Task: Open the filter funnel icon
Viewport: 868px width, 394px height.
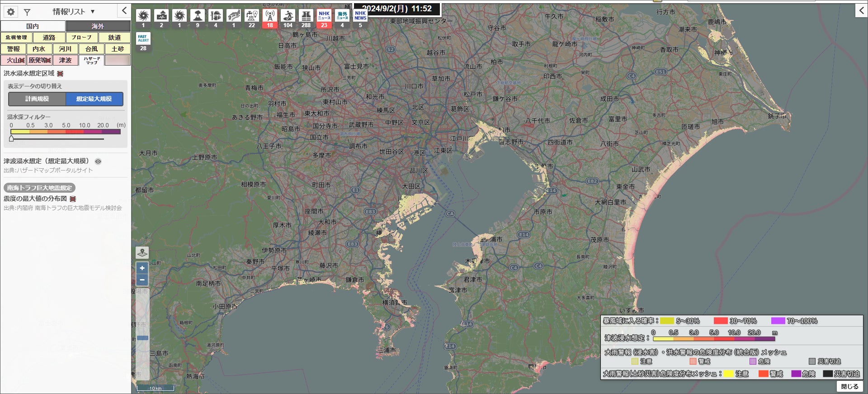Action: click(27, 12)
